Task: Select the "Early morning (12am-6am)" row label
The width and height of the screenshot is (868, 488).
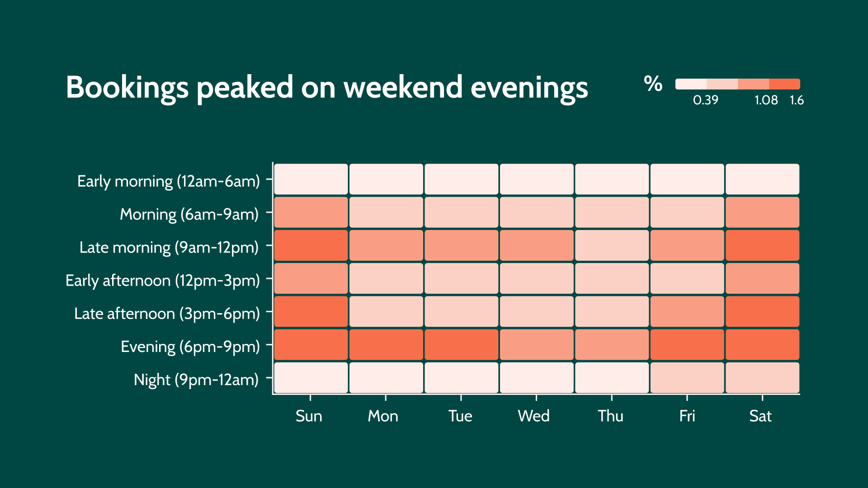Action: [x=169, y=181]
